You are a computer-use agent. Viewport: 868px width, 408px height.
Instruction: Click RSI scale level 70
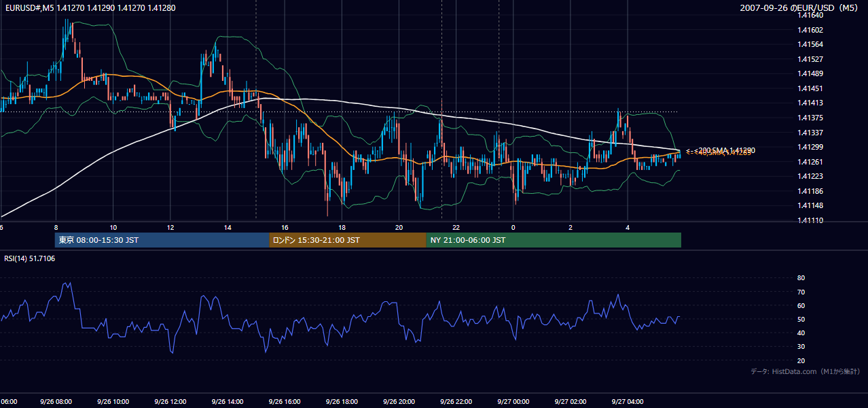point(801,292)
